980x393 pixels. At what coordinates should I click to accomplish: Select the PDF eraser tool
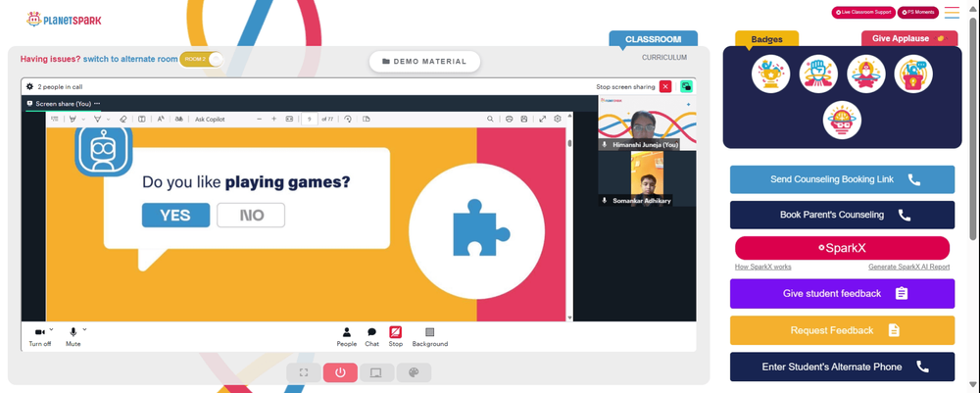(123, 119)
